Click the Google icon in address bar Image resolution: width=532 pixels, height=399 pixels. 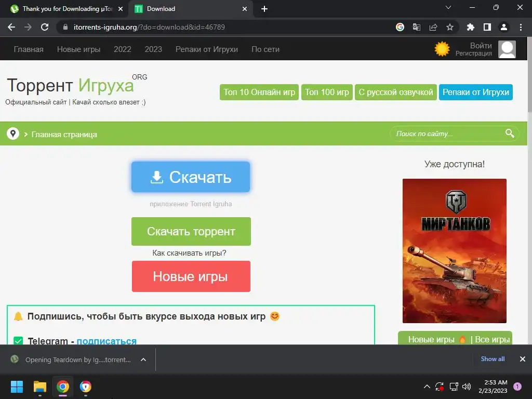click(x=400, y=27)
